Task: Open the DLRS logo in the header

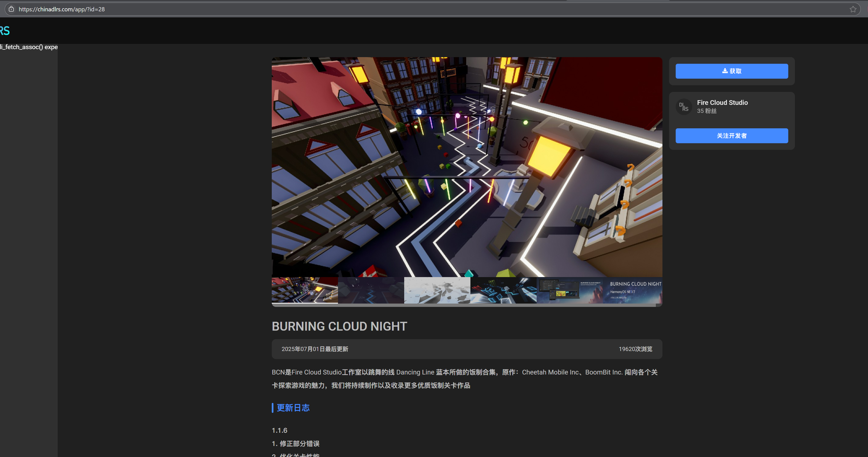Action: [5, 31]
